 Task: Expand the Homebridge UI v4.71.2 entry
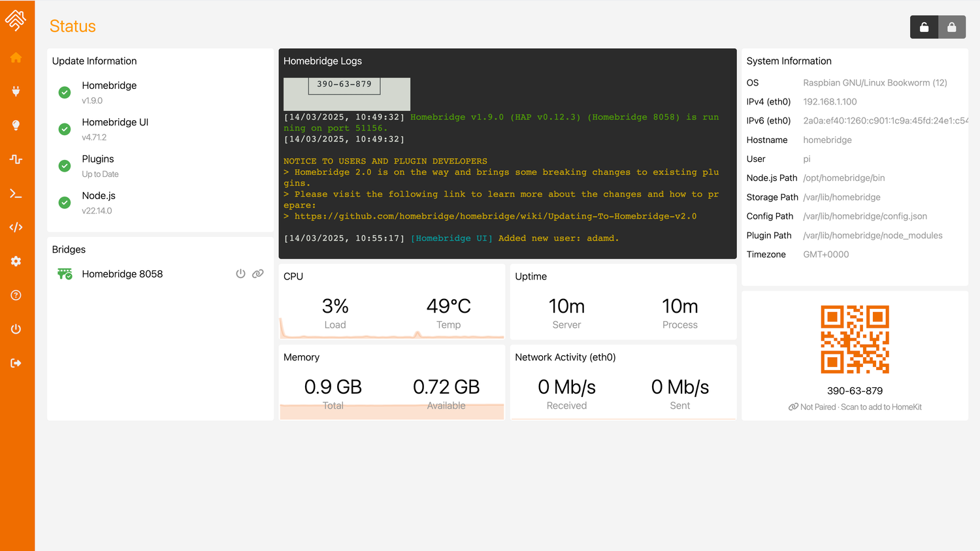115,129
